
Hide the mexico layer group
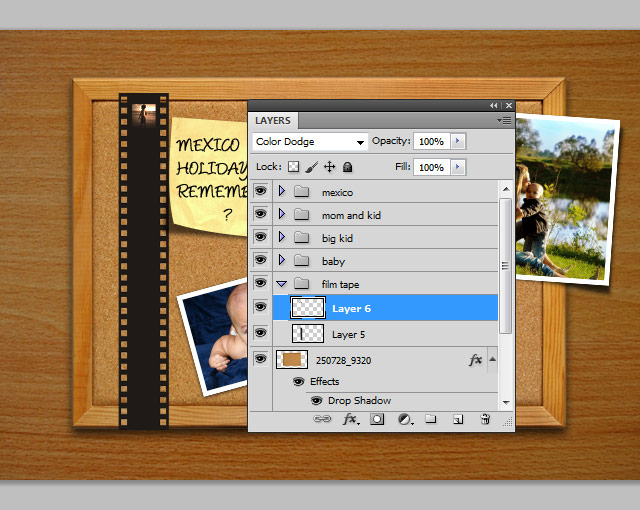point(260,191)
